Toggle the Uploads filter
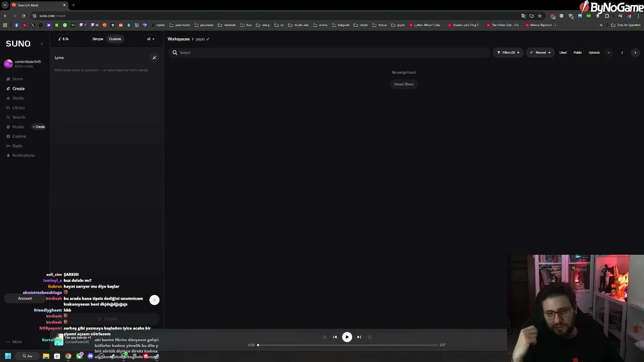The width and height of the screenshot is (644, 362). click(594, 52)
